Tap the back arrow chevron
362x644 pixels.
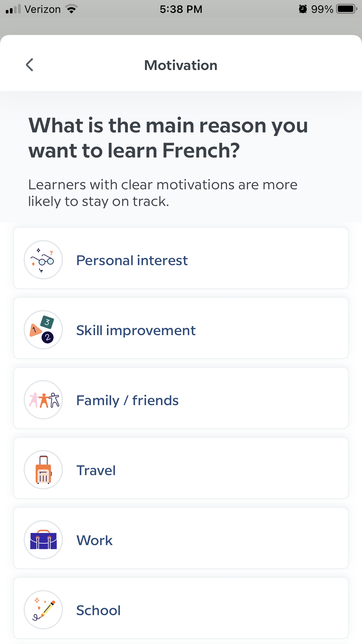coord(30,65)
